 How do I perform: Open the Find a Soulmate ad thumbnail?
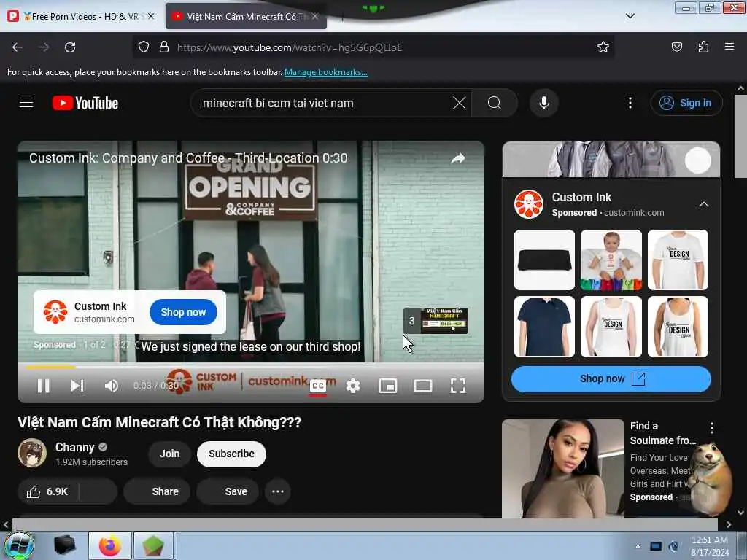pos(563,469)
